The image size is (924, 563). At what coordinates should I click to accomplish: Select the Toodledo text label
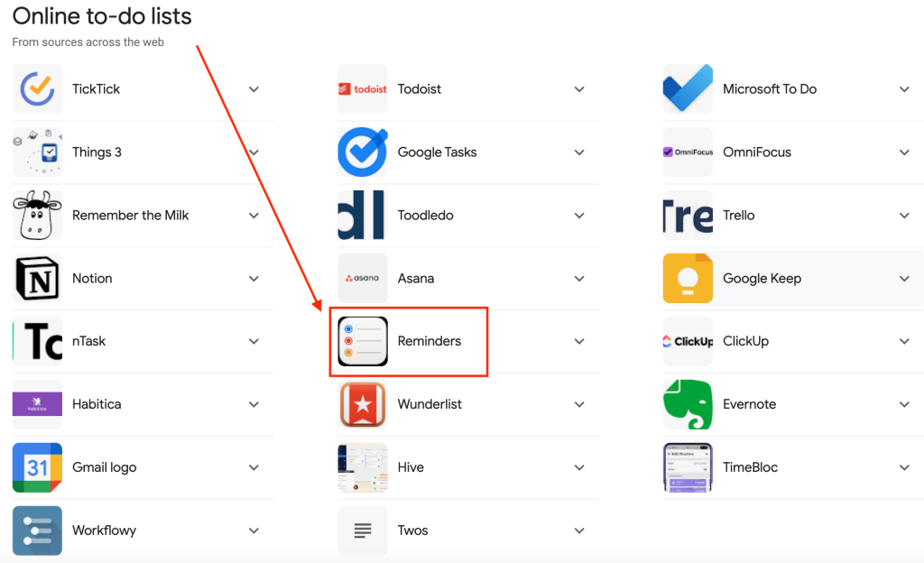(426, 215)
